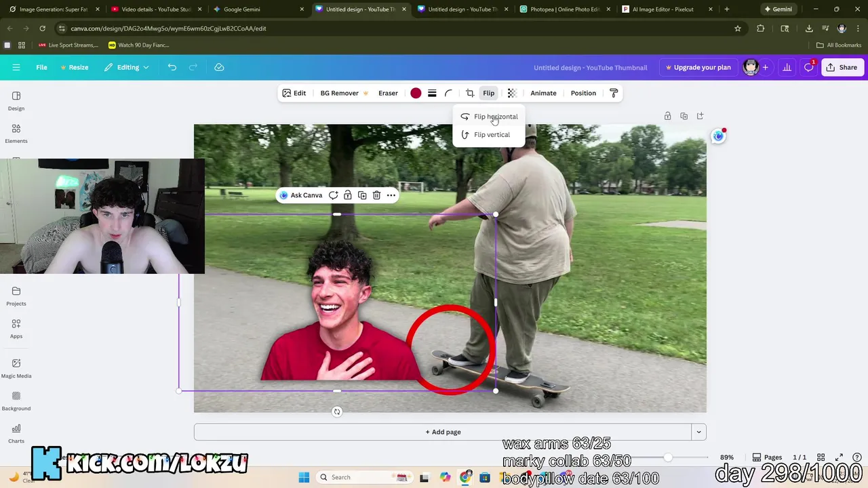
Task: Open the All Bookmarks folder
Action: tap(839, 45)
